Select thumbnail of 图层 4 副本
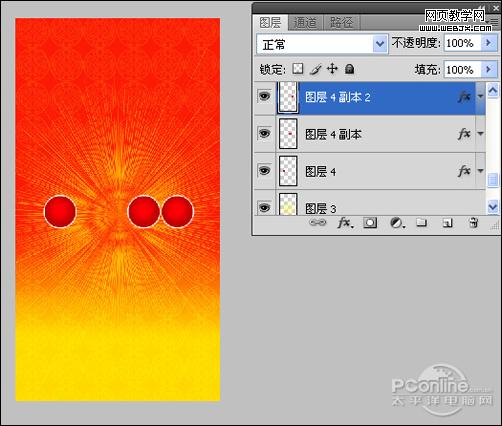 pos(288,134)
